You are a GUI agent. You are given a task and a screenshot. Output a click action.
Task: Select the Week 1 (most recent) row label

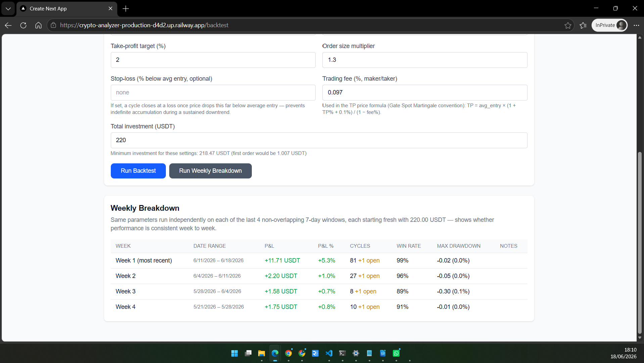(144, 260)
